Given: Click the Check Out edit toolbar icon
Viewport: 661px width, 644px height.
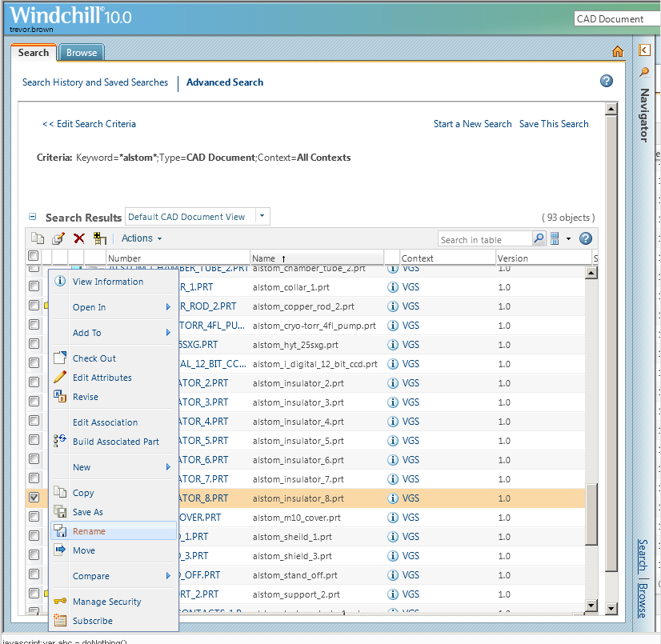Looking at the screenshot, I should point(58,238).
